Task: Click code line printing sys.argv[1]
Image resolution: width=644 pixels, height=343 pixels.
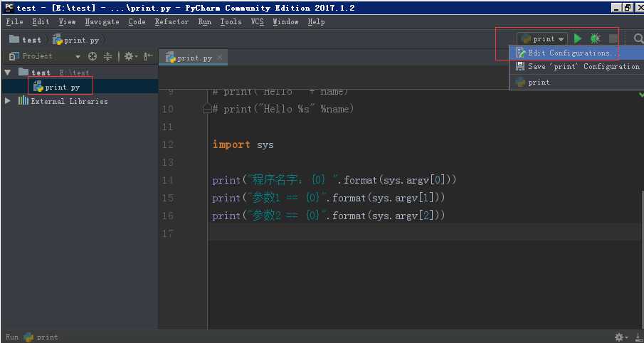Action: (x=328, y=198)
